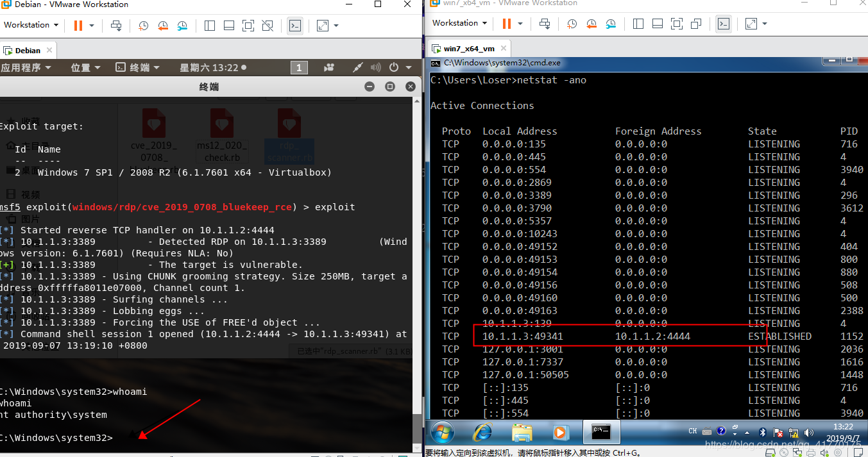Open Windows Explorer folder on taskbar

click(x=522, y=433)
